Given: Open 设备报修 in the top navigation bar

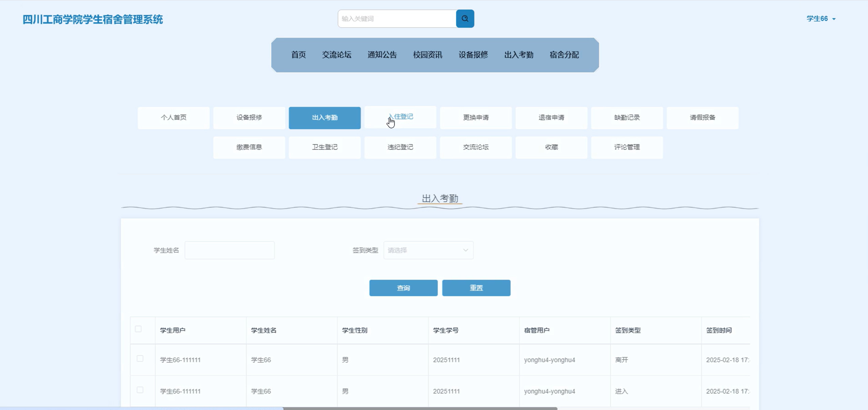Looking at the screenshot, I should (473, 55).
